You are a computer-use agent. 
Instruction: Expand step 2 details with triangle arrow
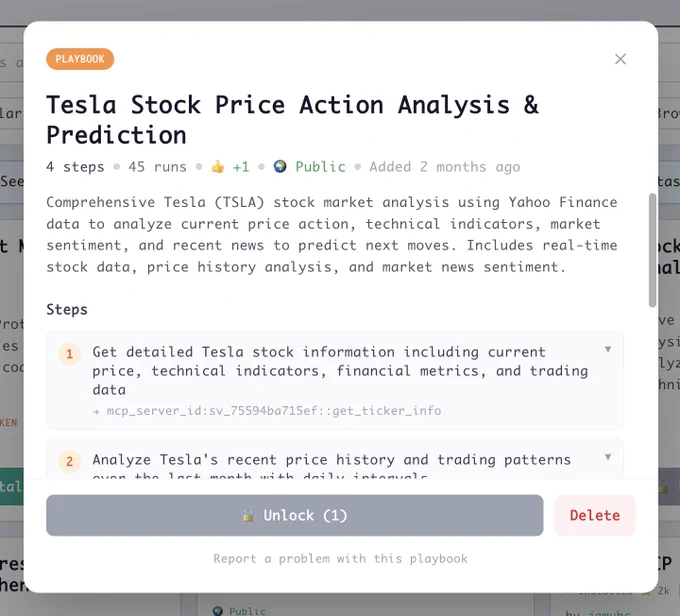(x=608, y=457)
